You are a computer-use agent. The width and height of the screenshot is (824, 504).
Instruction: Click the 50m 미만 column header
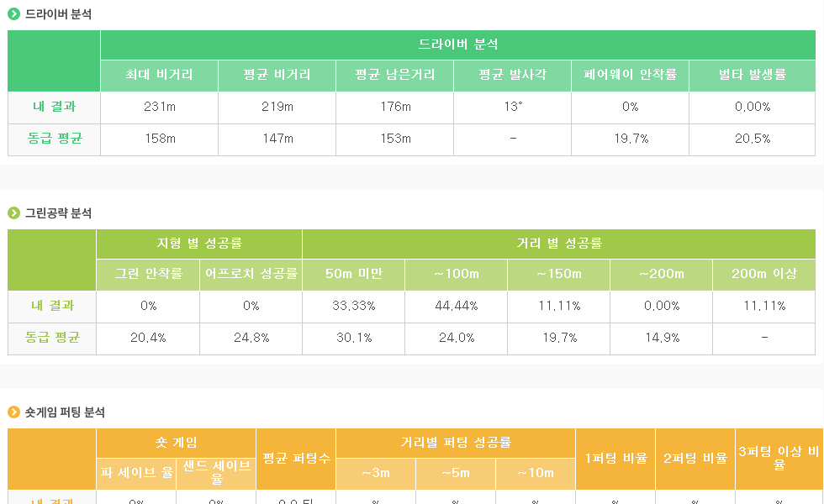[354, 275]
